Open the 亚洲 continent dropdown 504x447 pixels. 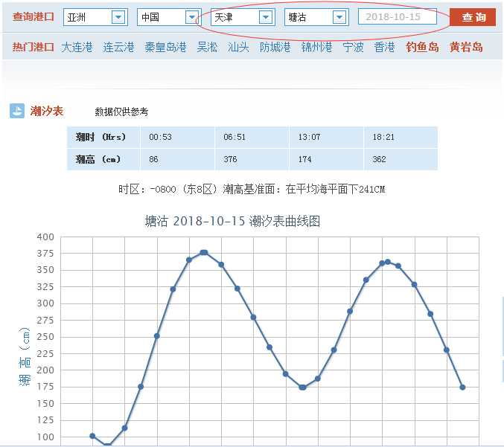(95, 17)
